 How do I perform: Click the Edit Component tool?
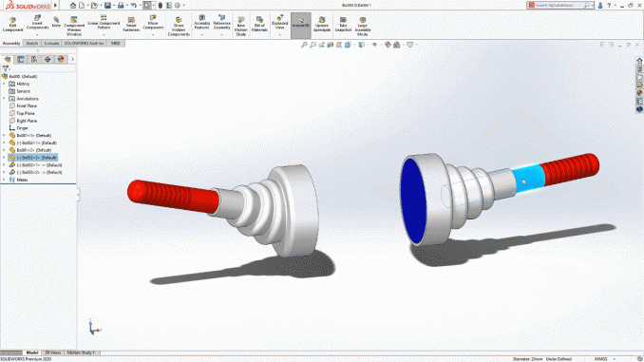click(x=12, y=25)
